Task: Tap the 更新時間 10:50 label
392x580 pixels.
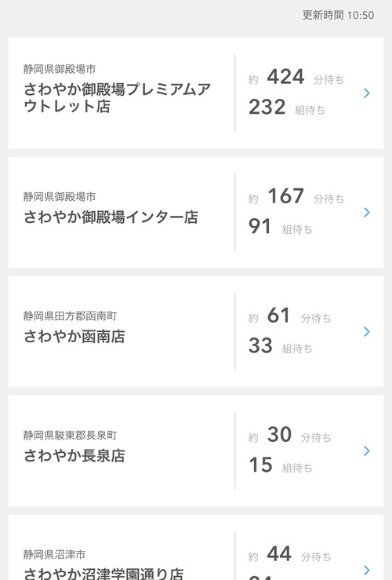Action: 338,15
